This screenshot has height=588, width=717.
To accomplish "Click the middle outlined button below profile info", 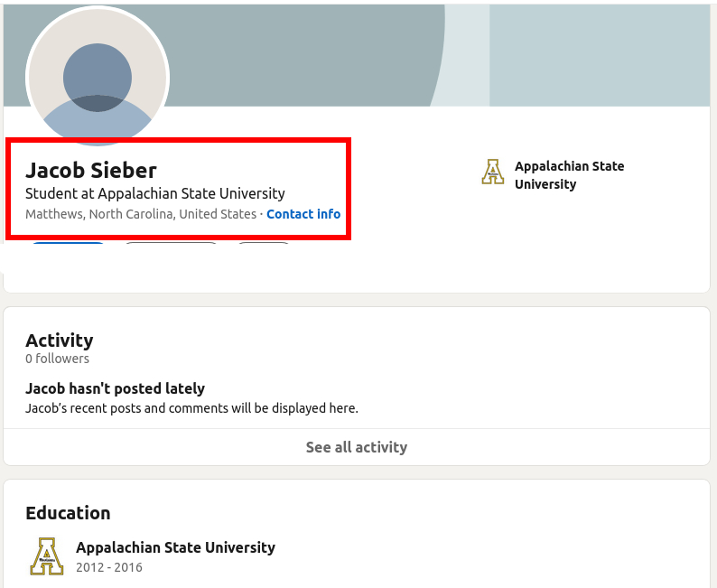I will (171, 244).
